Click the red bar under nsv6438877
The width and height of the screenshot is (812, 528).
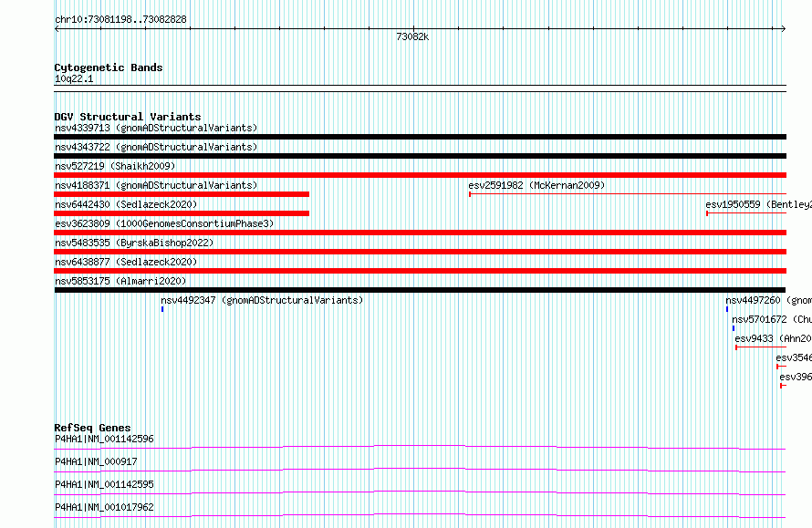420,271
